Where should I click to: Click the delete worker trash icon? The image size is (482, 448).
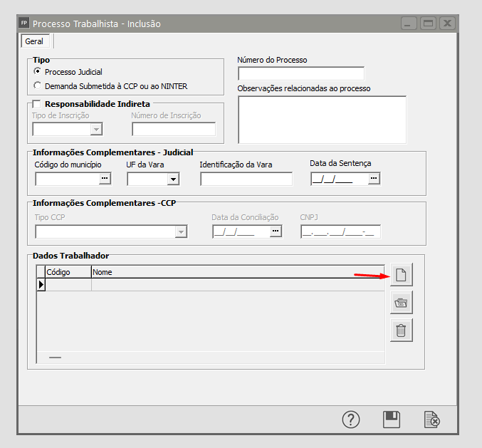click(401, 330)
